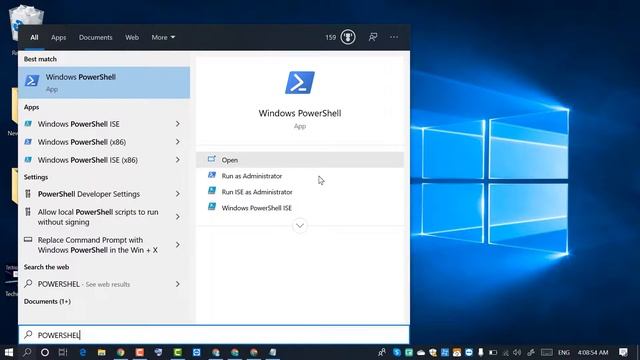
Task: Select the All search filter tab
Action: pos(34,37)
